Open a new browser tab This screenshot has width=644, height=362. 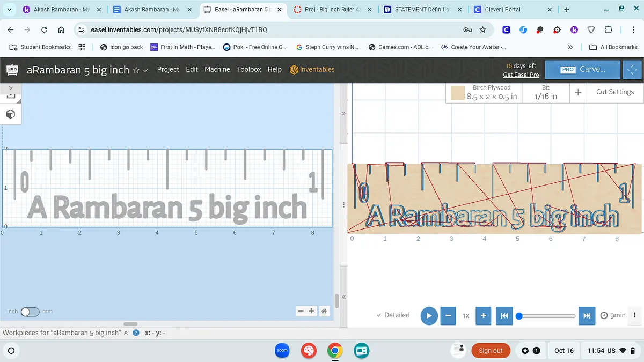(567, 10)
